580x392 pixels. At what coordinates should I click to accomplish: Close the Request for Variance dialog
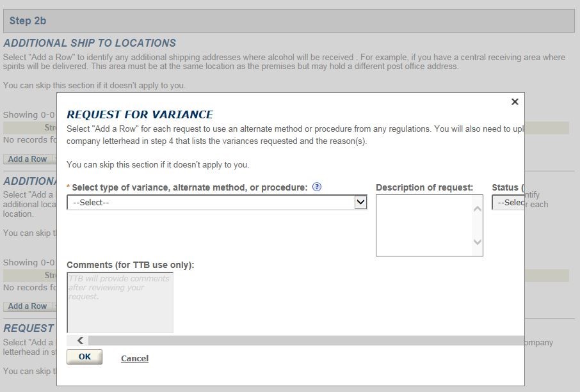pyautogui.click(x=515, y=102)
